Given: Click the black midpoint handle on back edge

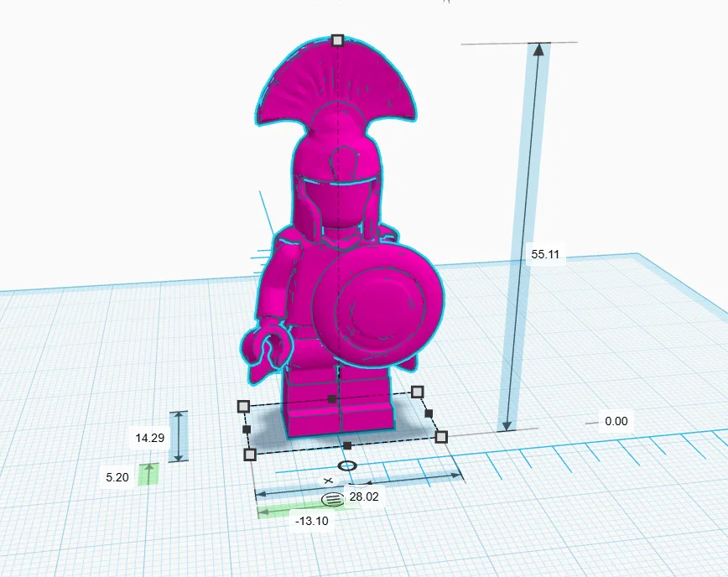Looking at the screenshot, I should [x=331, y=398].
